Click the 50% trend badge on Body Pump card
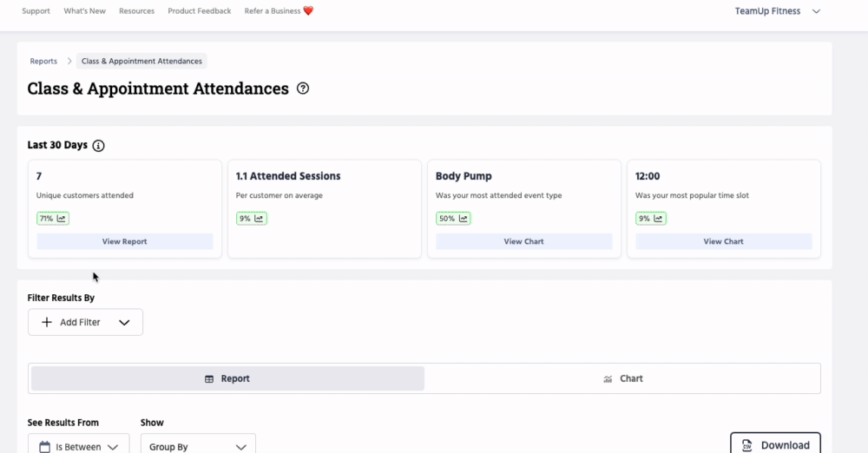 (453, 219)
